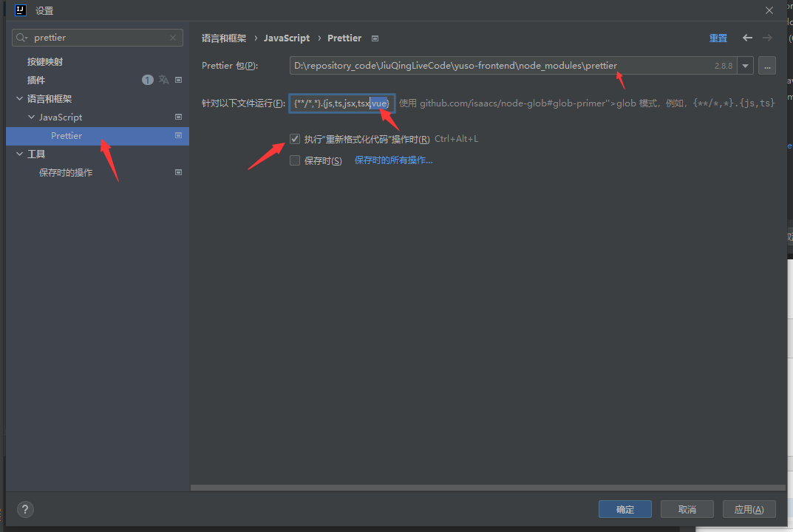793x532 pixels.
Task: Collapse the 语言和框架 tree node
Action: (x=19, y=98)
